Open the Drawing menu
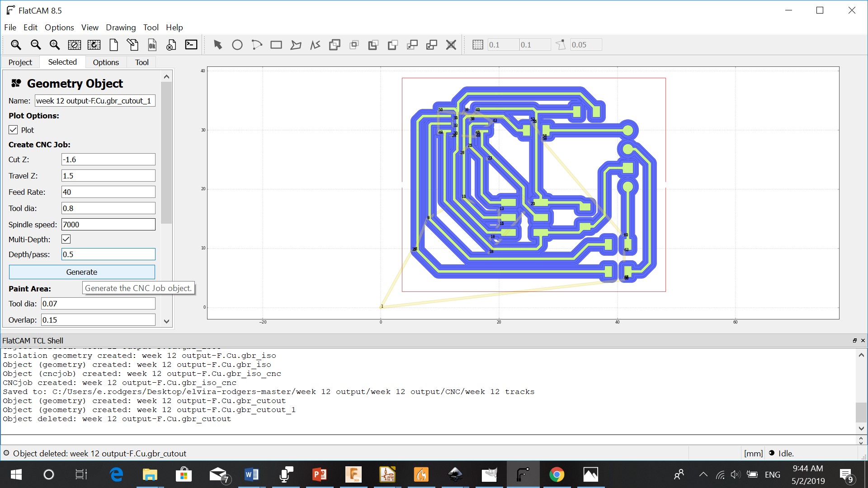 coord(121,28)
